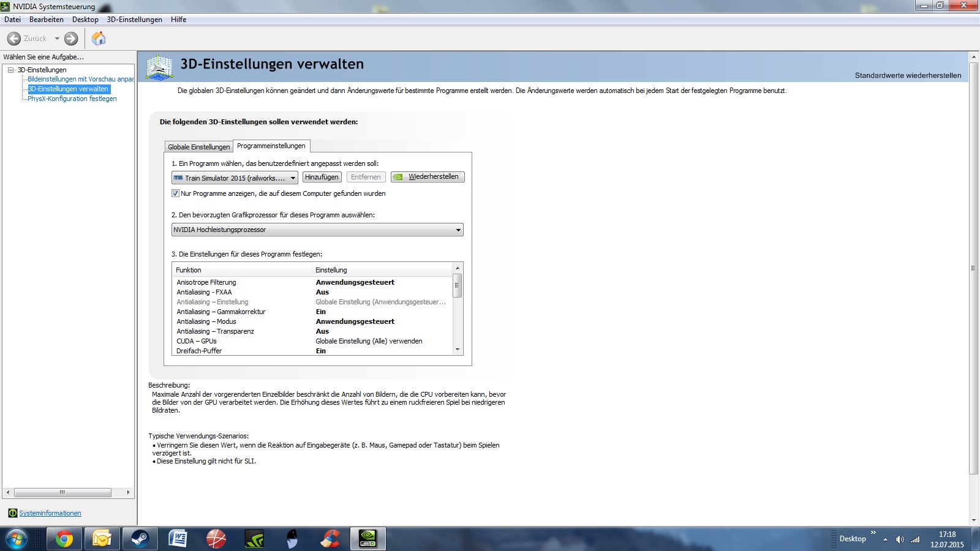Open the Zurück history dropdown arrow
980x551 pixels.
pyautogui.click(x=57, y=39)
